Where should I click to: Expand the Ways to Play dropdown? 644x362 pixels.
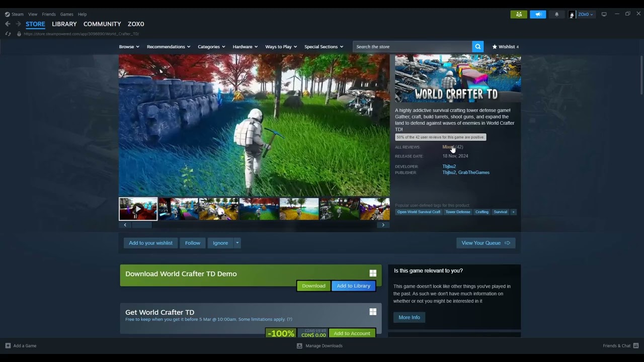[281, 47]
